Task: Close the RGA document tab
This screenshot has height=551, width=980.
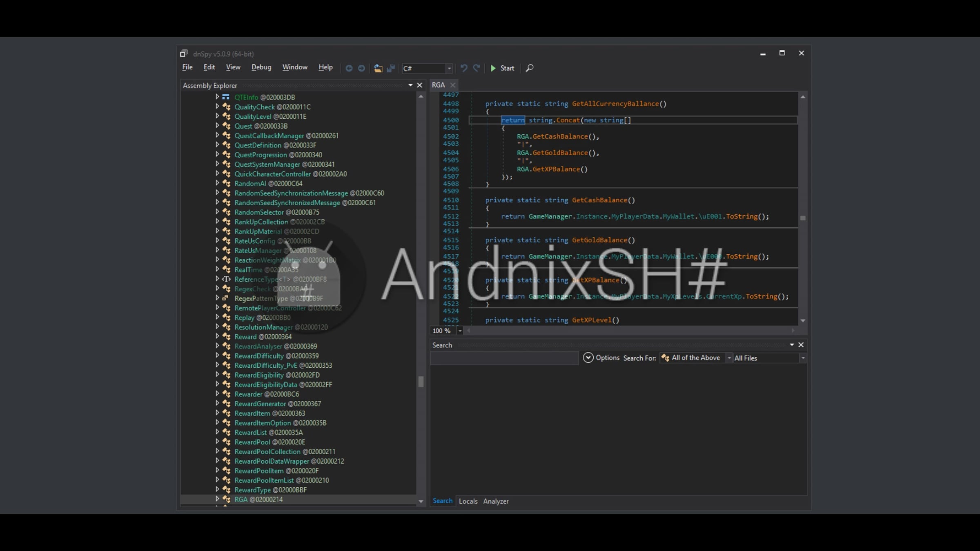Action: (452, 85)
